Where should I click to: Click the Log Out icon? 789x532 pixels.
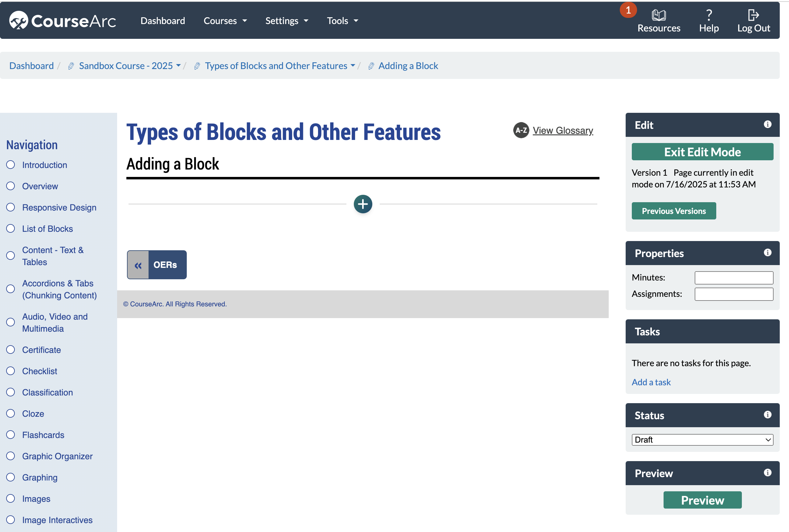tap(753, 15)
